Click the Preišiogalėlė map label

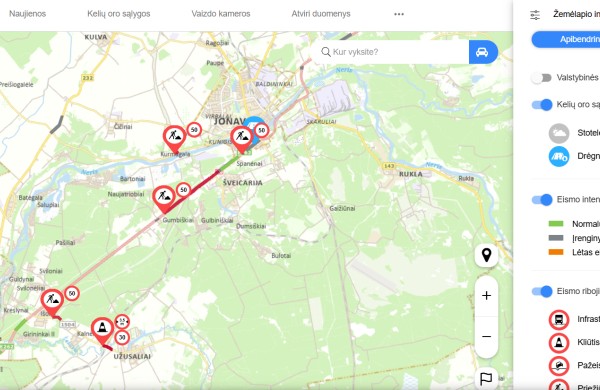click(16, 85)
